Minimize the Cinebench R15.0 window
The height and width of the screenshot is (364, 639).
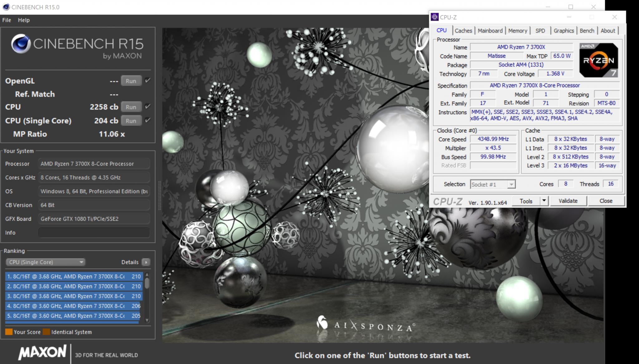point(548,7)
